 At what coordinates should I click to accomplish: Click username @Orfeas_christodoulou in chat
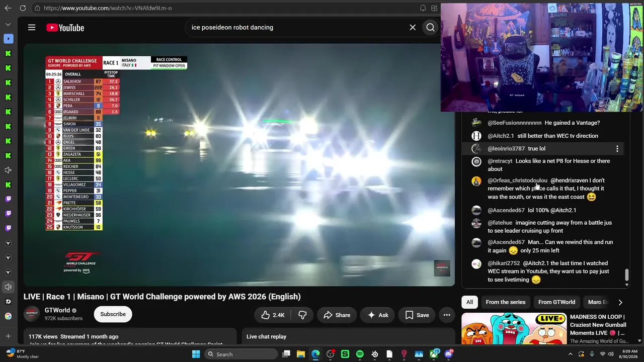point(517,180)
